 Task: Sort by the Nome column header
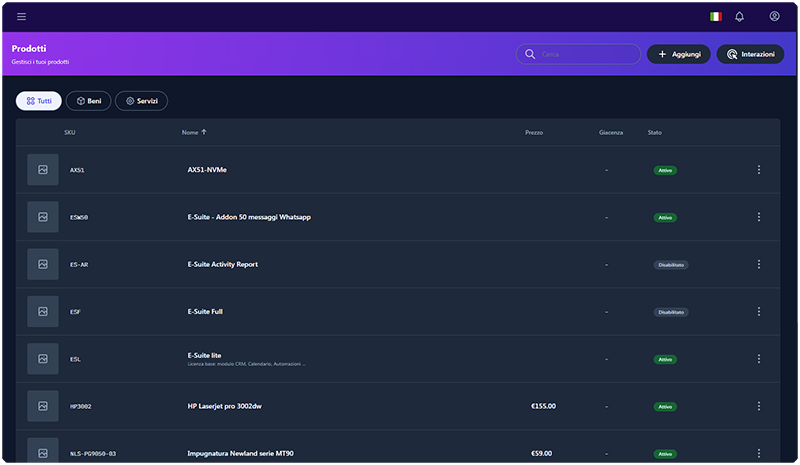click(x=194, y=132)
